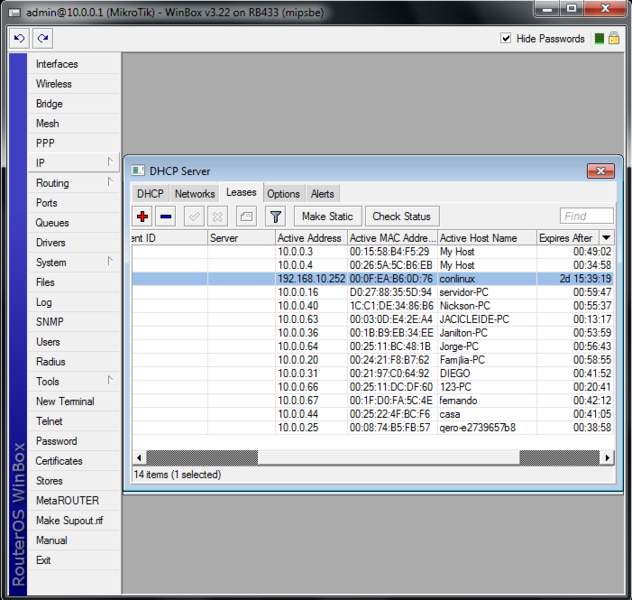Image resolution: width=632 pixels, height=600 pixels.
Task: Close the DHCP Server window
Action: [x=601, y=171]
